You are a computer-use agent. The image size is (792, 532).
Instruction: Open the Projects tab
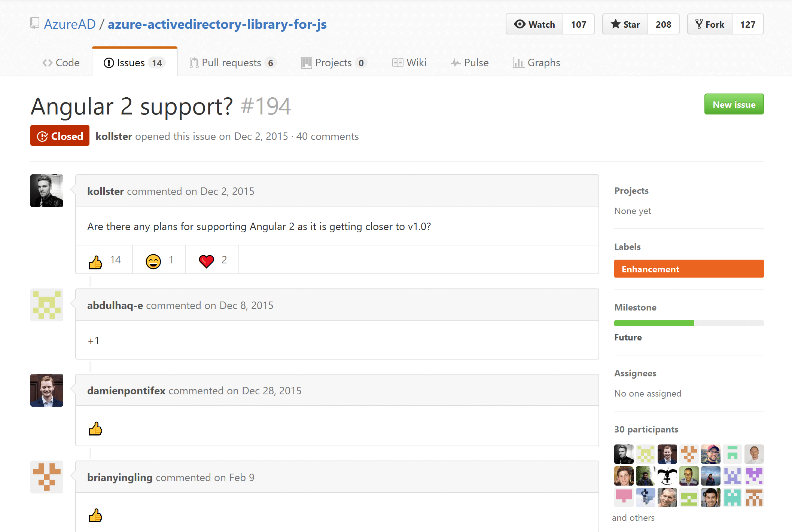point(334,62)
